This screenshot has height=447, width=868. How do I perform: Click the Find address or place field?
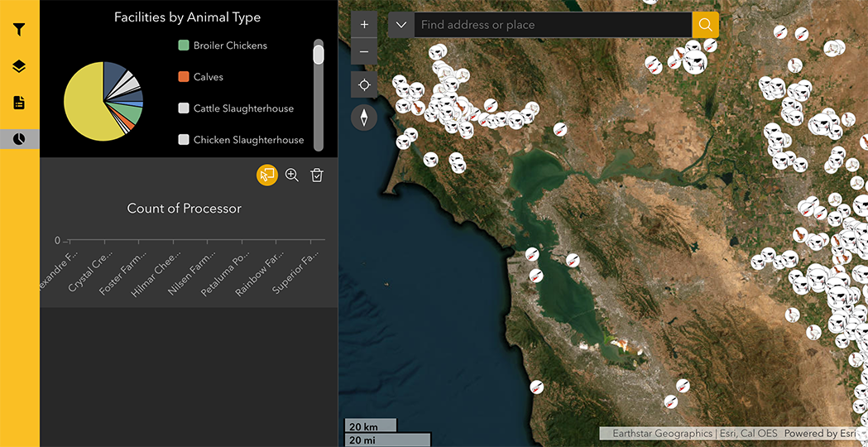(552, 25)
